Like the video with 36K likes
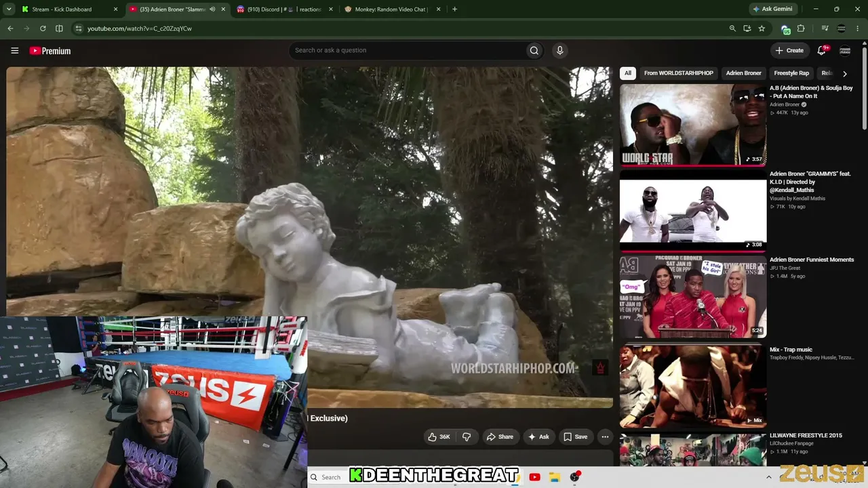Screen dimensions: 868x488 tap(439, 437)
